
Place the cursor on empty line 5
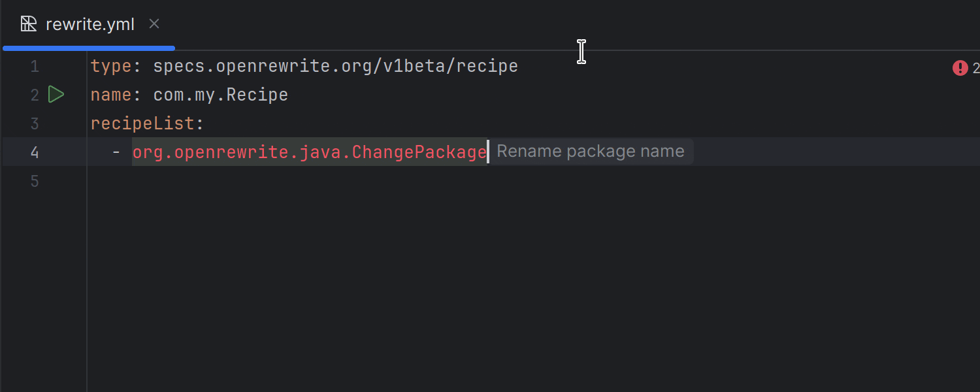click(261, 181)
